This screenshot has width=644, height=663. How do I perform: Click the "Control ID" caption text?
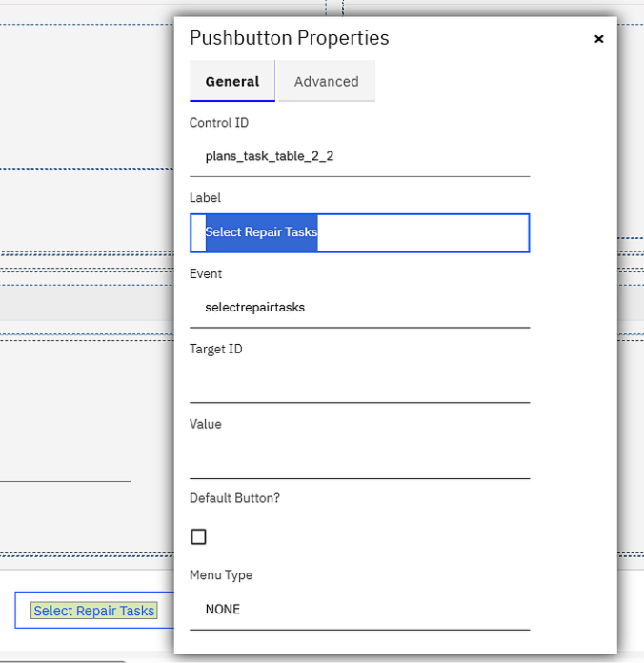[x=218, y=123]
